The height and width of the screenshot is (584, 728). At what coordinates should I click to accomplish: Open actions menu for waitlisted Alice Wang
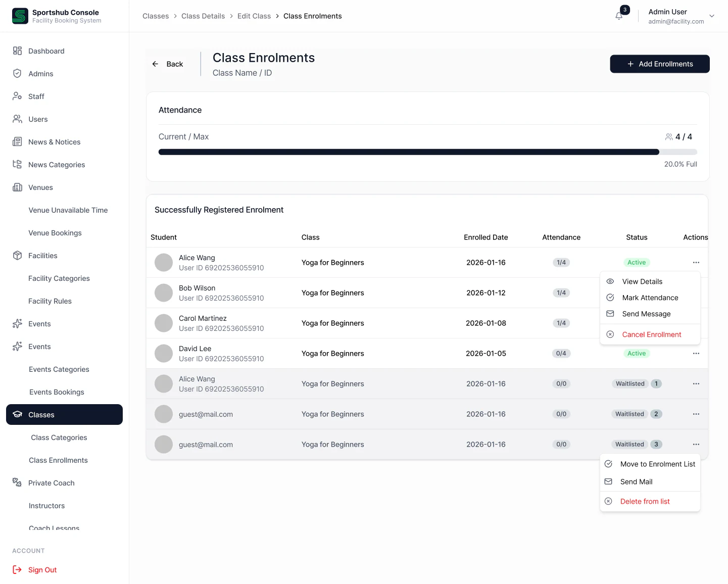696,384
